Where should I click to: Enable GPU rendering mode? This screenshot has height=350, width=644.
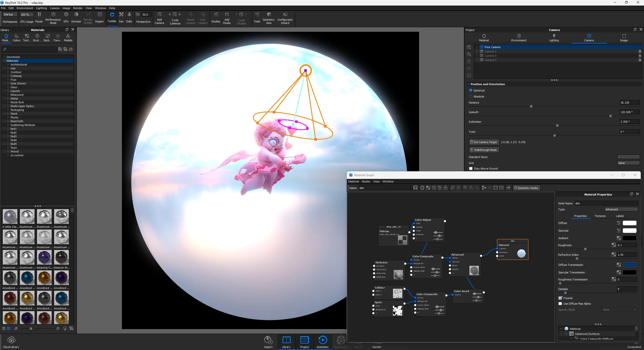pos(66,17)
